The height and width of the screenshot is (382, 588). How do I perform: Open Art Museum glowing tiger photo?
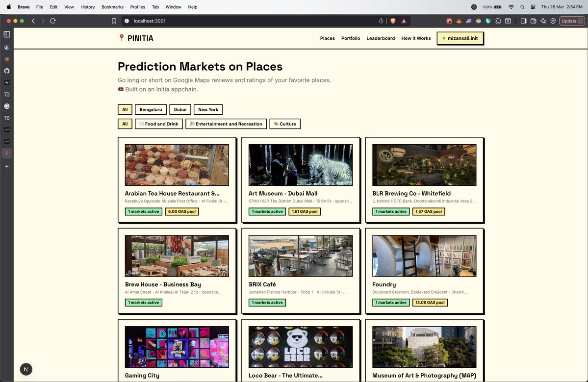tap(300, 165)
